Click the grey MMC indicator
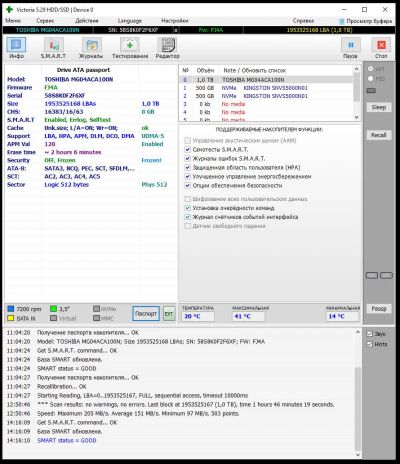The height and width of the screenshot is (464, 400). (96, 318)
